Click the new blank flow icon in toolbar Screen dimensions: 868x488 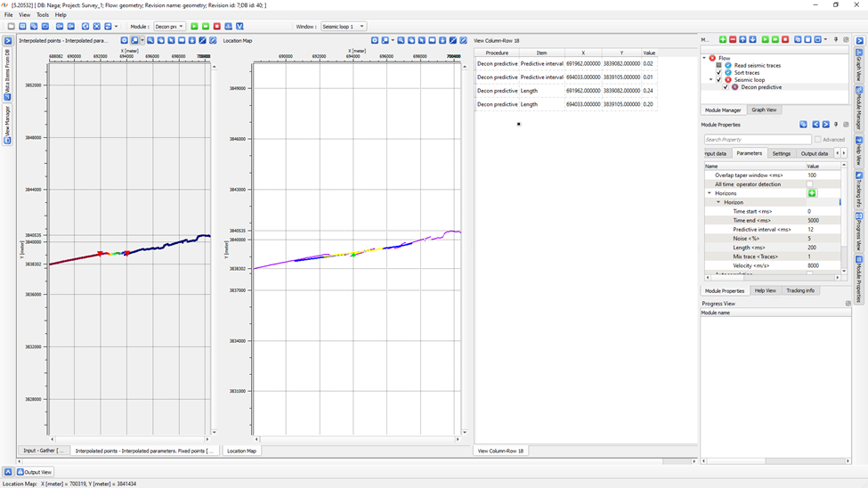[12, 27]
